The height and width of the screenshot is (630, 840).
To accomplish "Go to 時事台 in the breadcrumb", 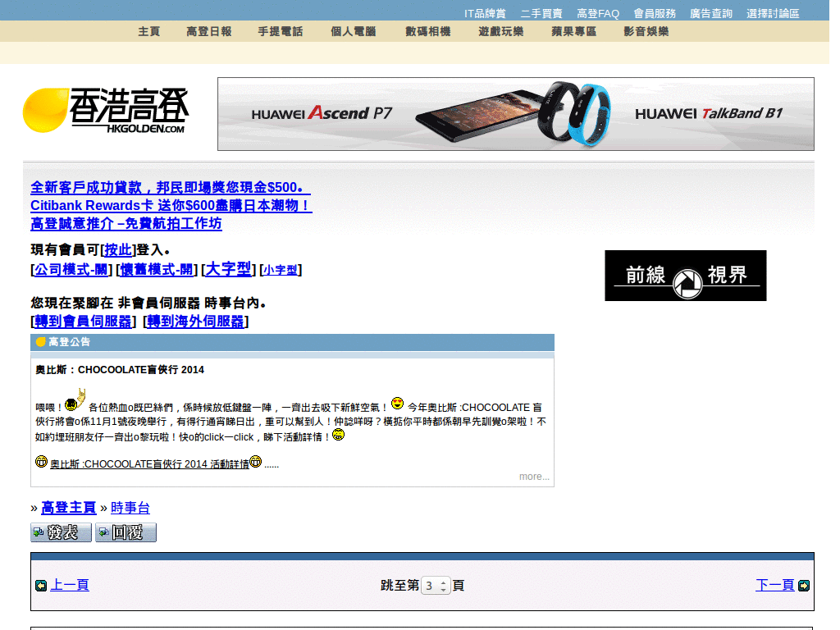I will (x=130, y=507).
